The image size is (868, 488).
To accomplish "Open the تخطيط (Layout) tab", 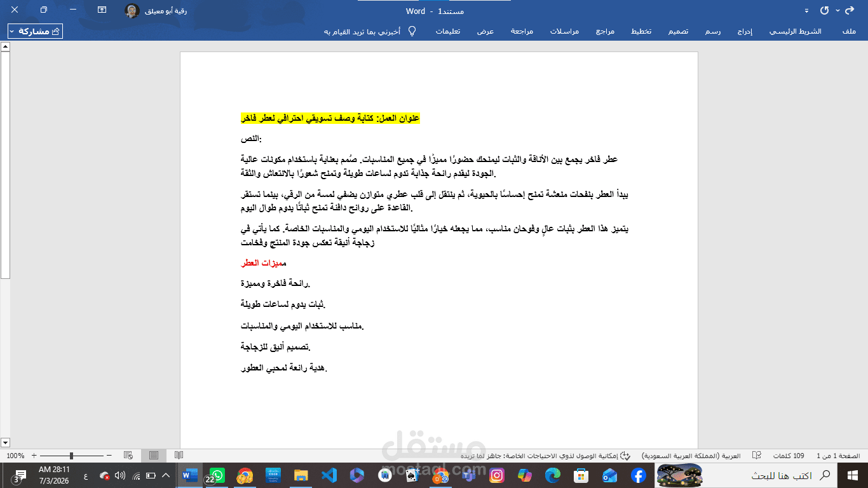I will coord(641,31).
